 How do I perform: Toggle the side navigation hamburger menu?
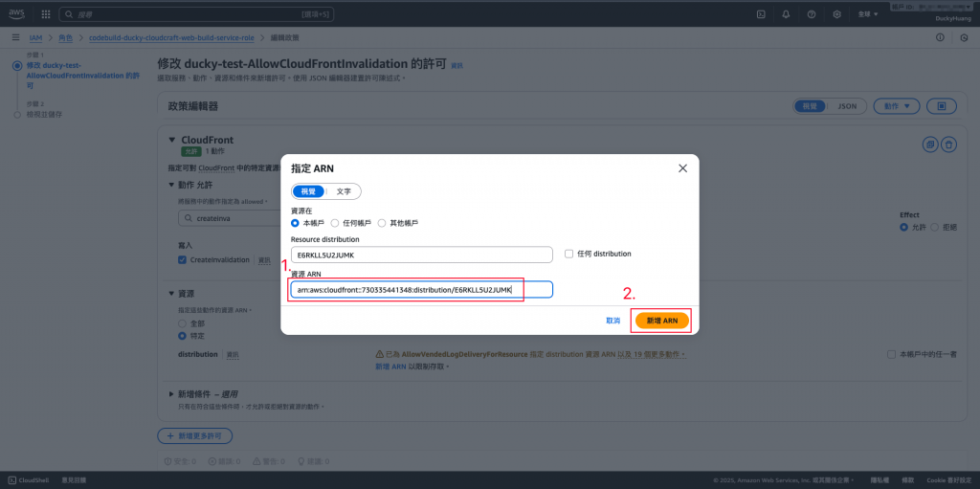pos(15,38)
